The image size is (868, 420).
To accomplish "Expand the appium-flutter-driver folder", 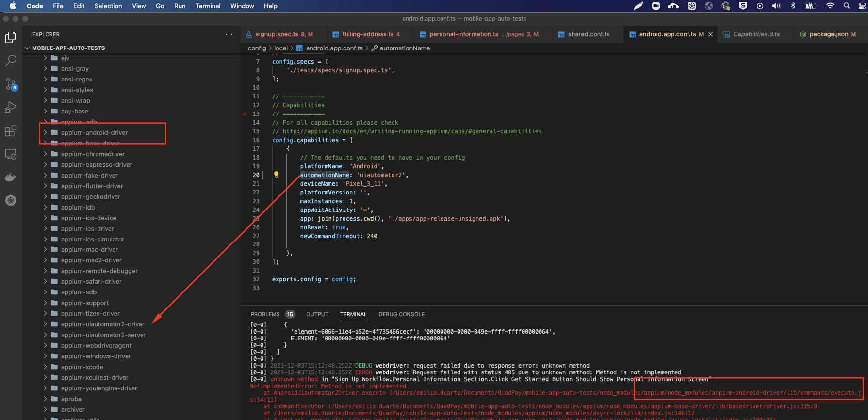I will click(x=45, y=186).
